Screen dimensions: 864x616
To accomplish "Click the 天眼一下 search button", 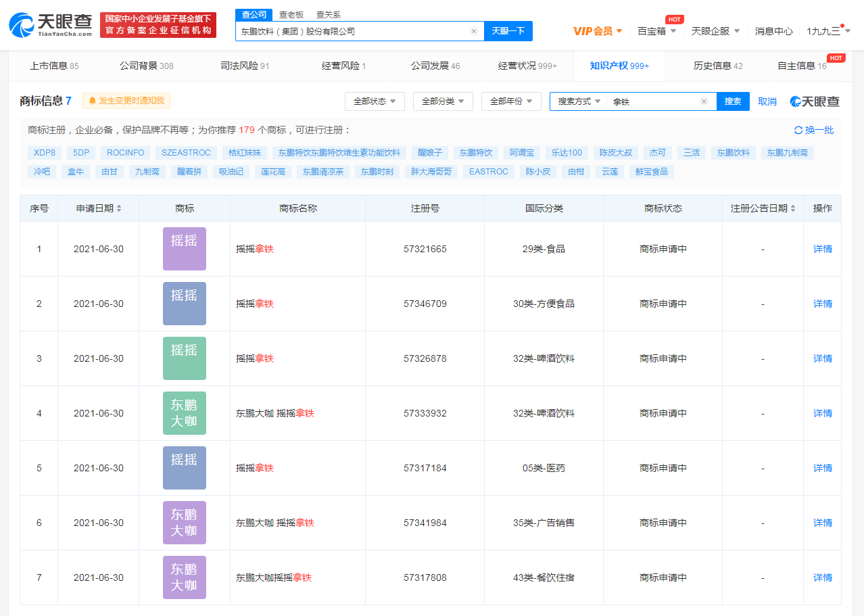I will point(508,31).
